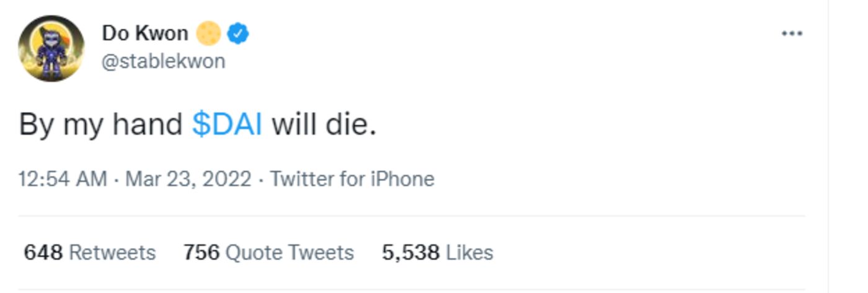This screenshot has width=868, height=293.
Task: Click the 12:54 AM tweet time
Action: [63, 179]
